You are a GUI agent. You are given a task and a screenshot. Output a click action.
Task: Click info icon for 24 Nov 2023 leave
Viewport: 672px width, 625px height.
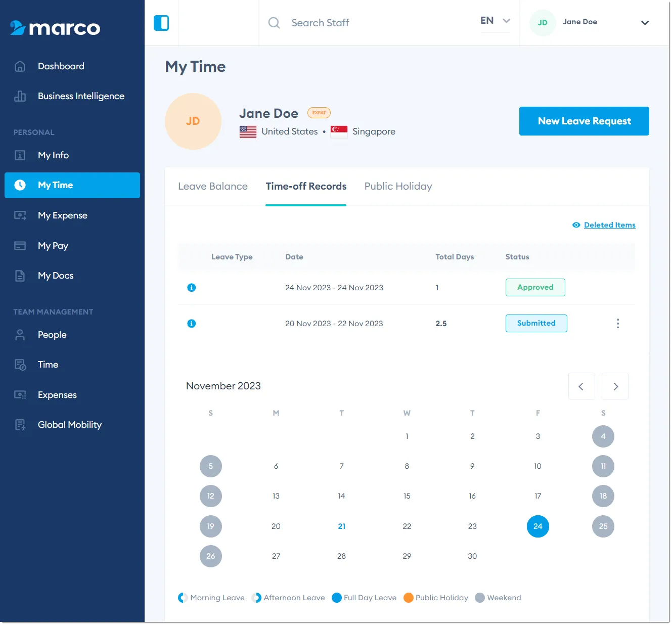click(x=192, y=288)
